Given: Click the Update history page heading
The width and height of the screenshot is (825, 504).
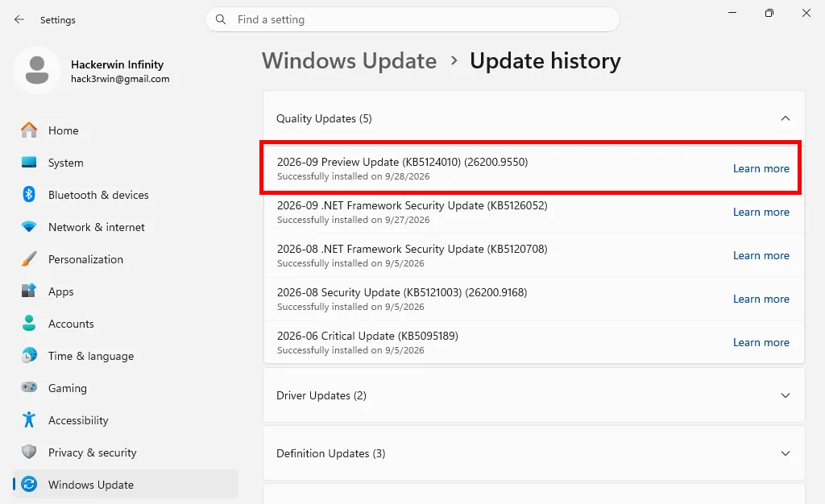Looking at the screenshot, I should click(x=545, y=61).
